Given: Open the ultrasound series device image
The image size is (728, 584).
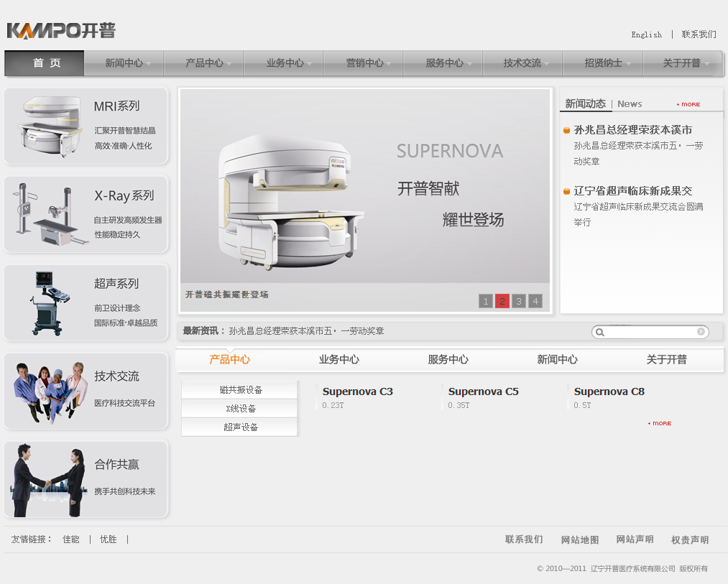Looking at the screenshot, I should point(49,302).
